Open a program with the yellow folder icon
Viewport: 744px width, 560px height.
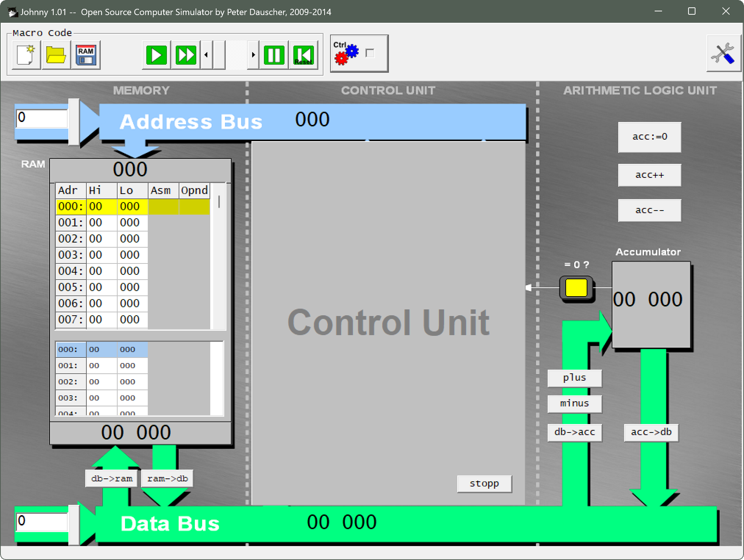click(56, 55)
